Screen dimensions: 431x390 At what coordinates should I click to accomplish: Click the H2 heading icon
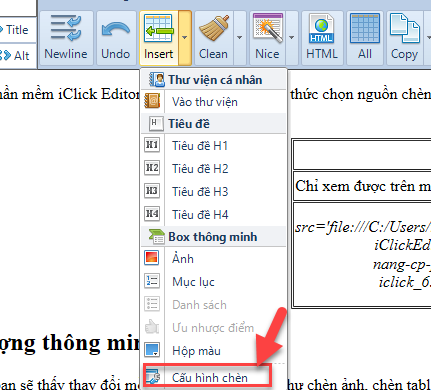(152, 168)
